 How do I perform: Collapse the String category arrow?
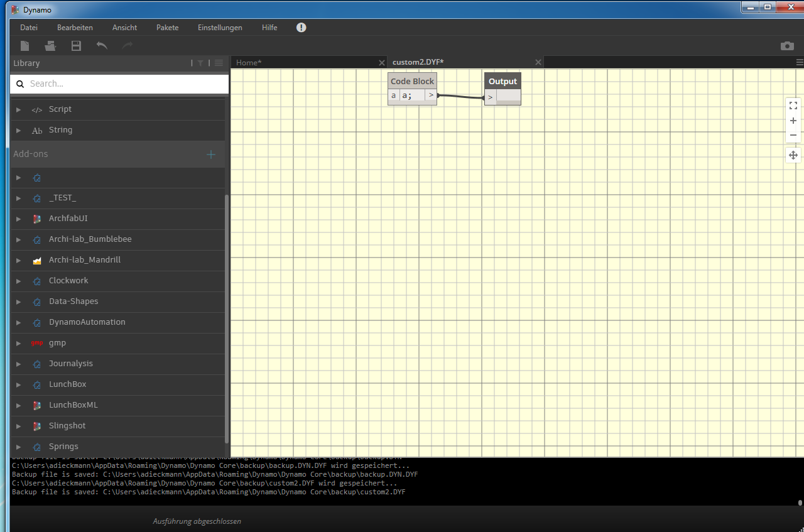point(18,130)
